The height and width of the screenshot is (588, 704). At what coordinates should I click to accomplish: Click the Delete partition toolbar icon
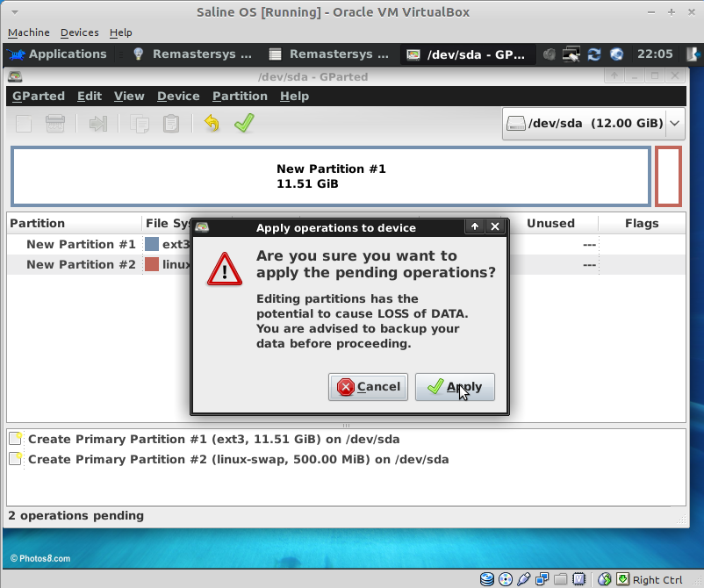55,124
